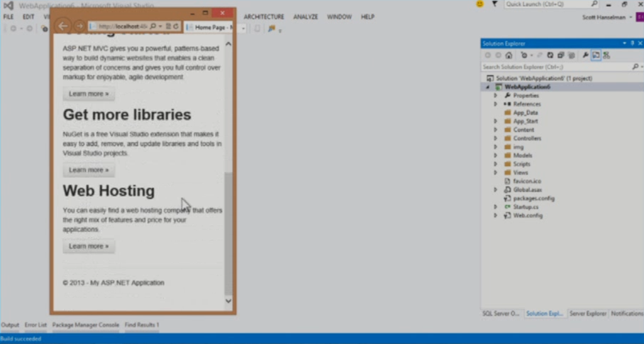Viewport: 644px width, 344px height.
Task: Toggle Solution Explorer Auto Hide pin
Action: click(x=633, y=43)
